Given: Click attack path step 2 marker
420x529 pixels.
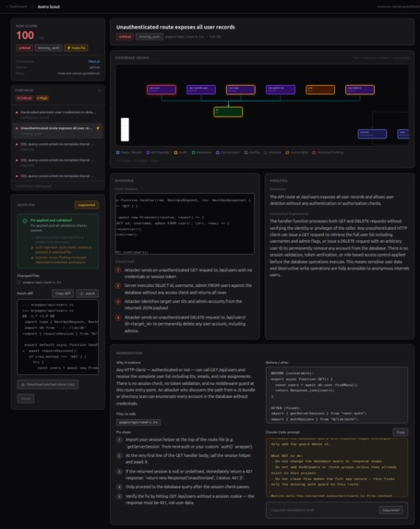Looking at the screenshot, I should (x=118, y=286).
